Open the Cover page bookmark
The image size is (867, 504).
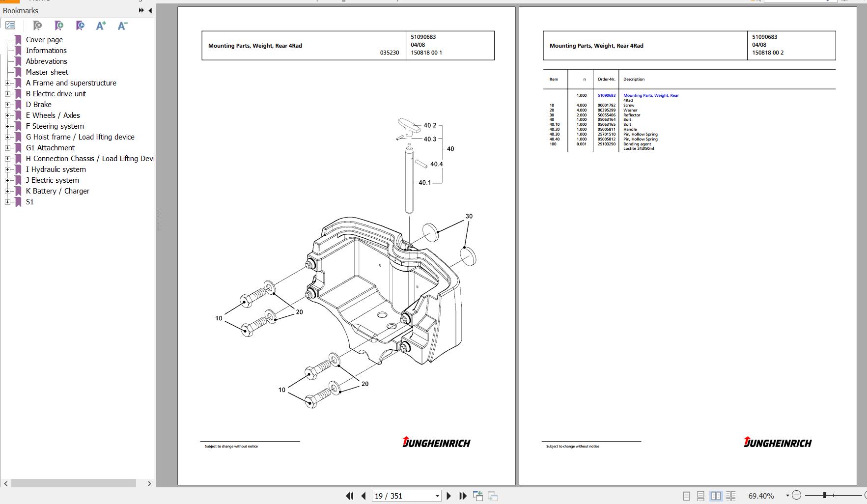pos(44,40)
